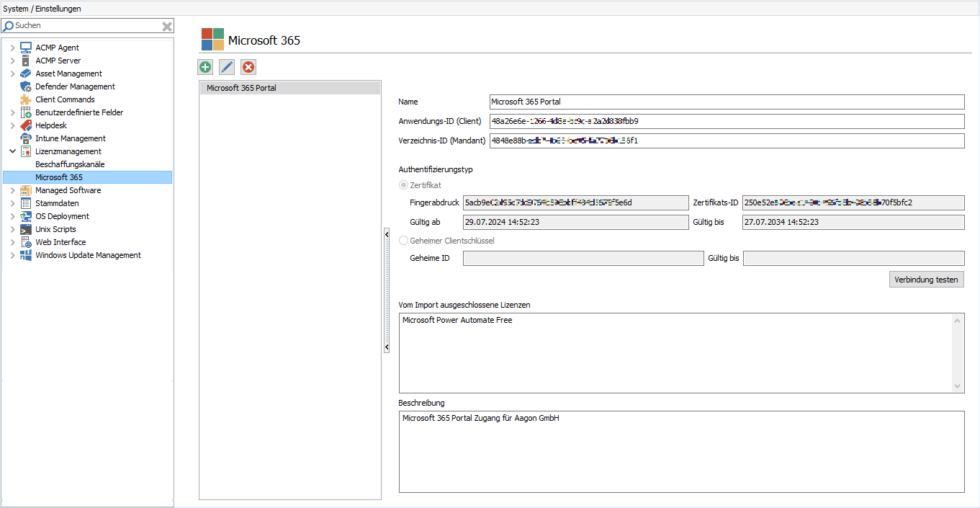
Task: Click the Defender Management shield icon
Action: coord(26,86)
